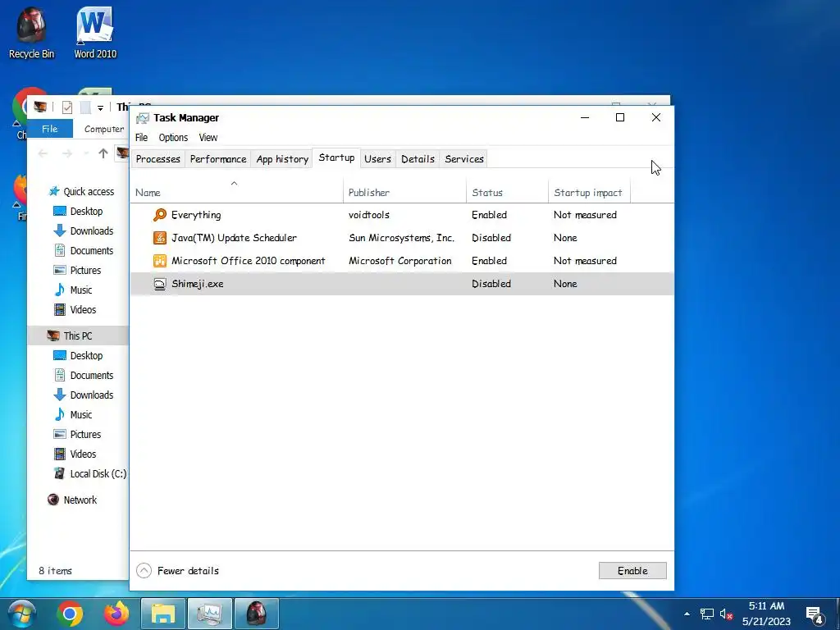Viewport: 840px width, 630px height.
Task: Select Java(TM) Update Scheduler row
Action: tap(402, 238)
